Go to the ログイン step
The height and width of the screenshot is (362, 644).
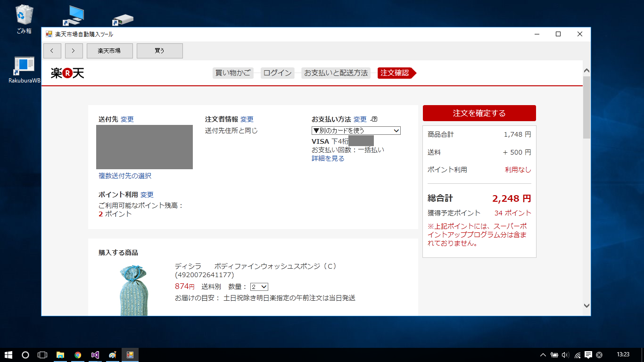tap(277, 73)
